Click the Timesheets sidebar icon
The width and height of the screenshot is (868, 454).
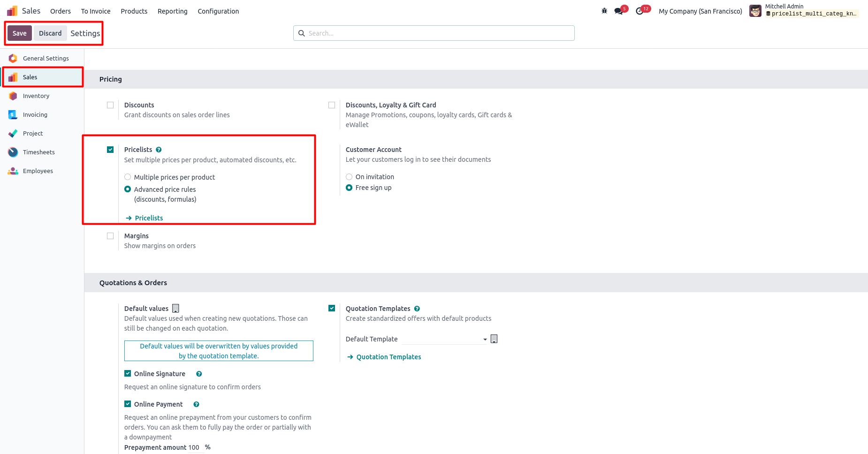click(x=13, y=152)
